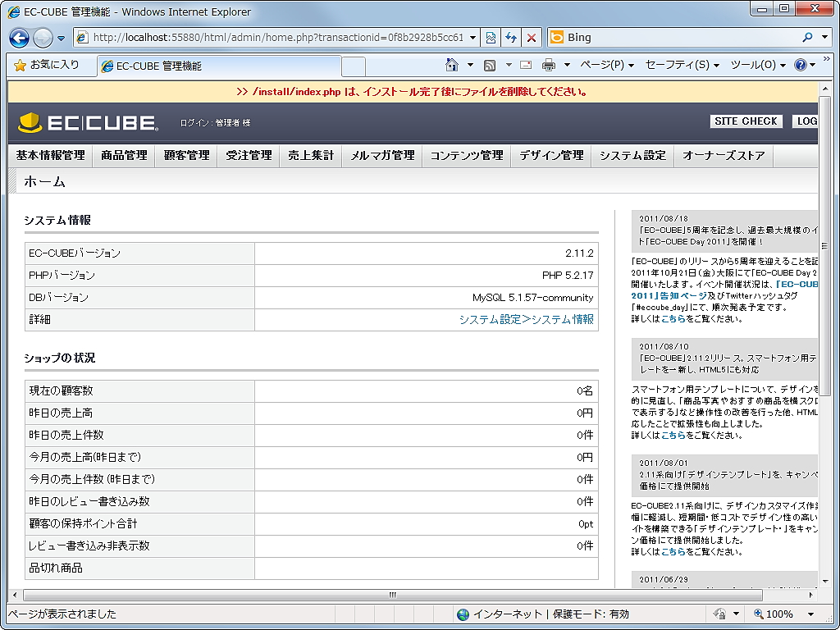This screenshot has height=630, width=840.
Task: Switch to the 商品管理 tab
Action: point(123,154)
